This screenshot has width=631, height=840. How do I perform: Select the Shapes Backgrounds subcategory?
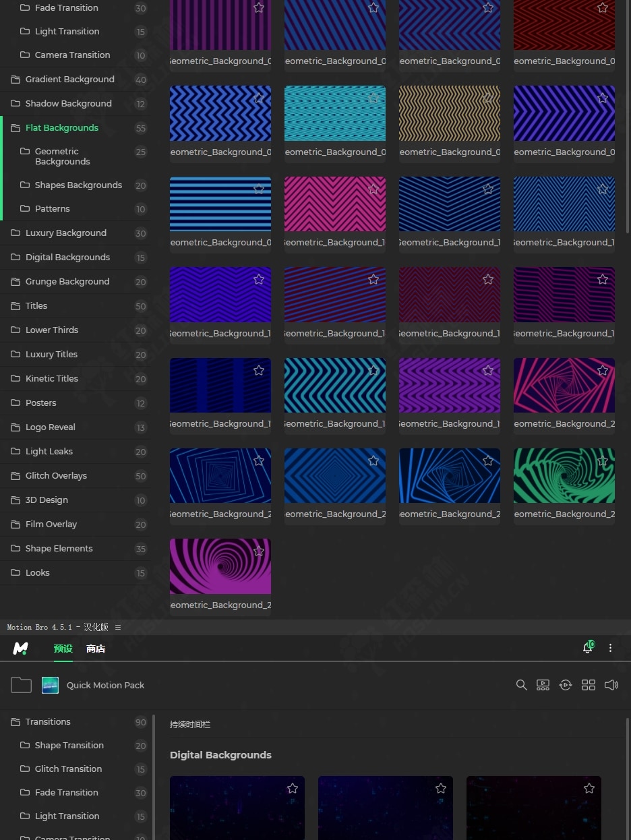pos(78,185)
